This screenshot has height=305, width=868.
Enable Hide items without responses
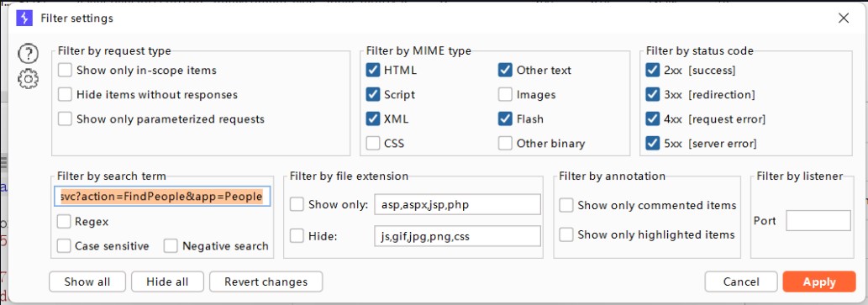pyautogui.click(x=66, y=95)
